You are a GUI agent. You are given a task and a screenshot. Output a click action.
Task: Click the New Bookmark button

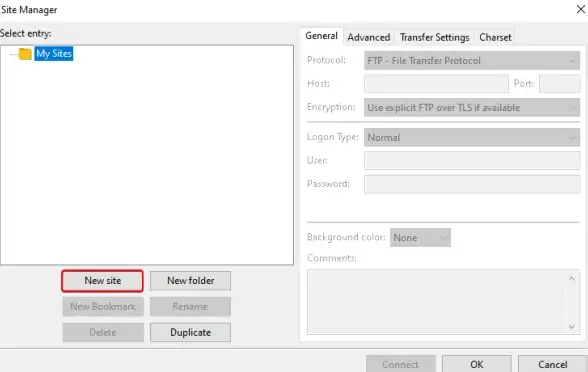(x=103, y=307)
